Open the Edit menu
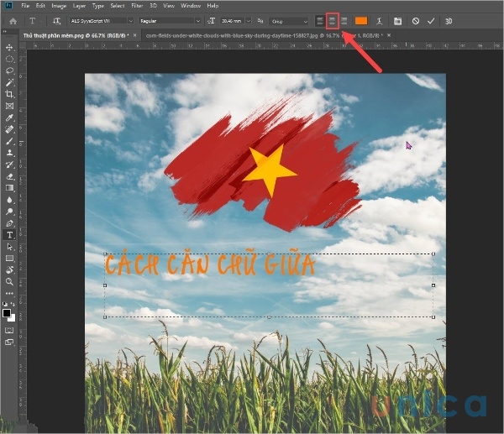Screen dimensions: 504x434 pyautogui.click(x=40, y=6)
